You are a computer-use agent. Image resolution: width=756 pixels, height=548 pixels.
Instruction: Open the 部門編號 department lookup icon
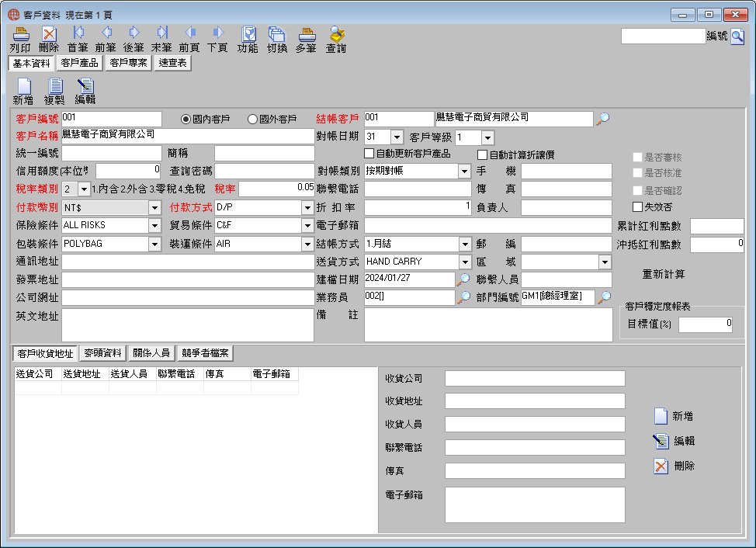coord(604,297)
